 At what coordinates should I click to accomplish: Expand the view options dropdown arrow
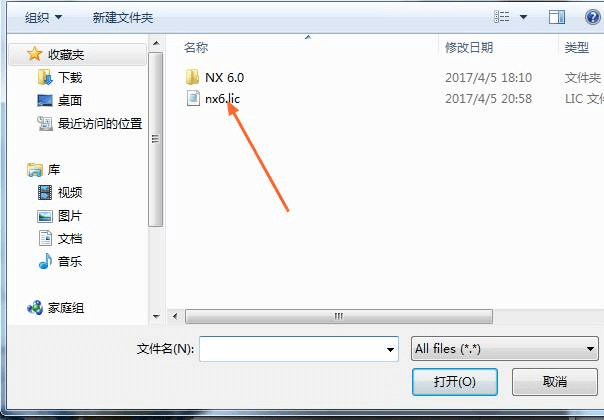click(523, 17)
